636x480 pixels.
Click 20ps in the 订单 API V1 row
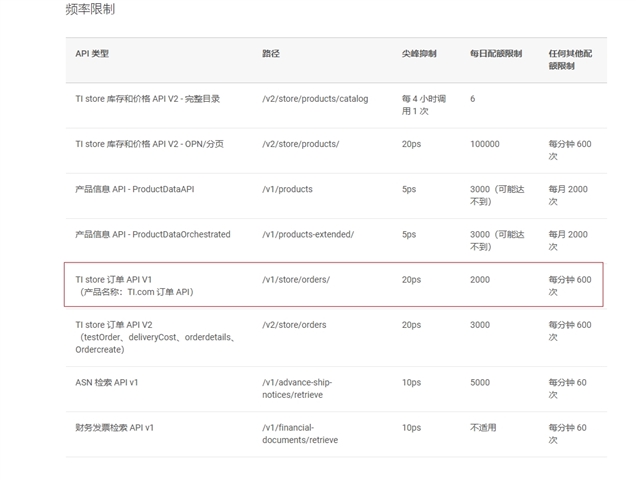pos(411,280)
